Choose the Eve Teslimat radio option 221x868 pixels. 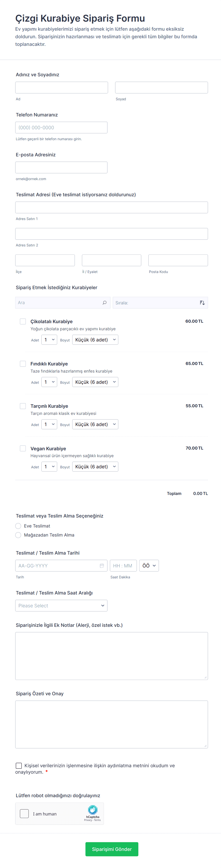coord(19,526)
